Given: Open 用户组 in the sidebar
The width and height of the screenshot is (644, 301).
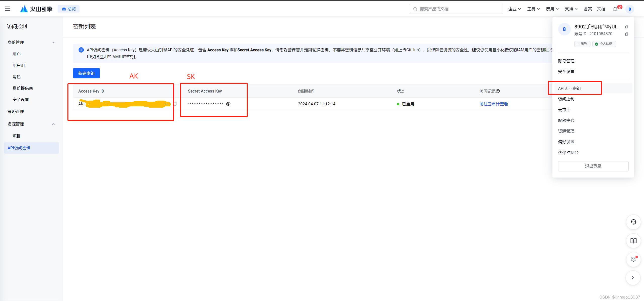Looking at the screenshot, I should (19, 65).
